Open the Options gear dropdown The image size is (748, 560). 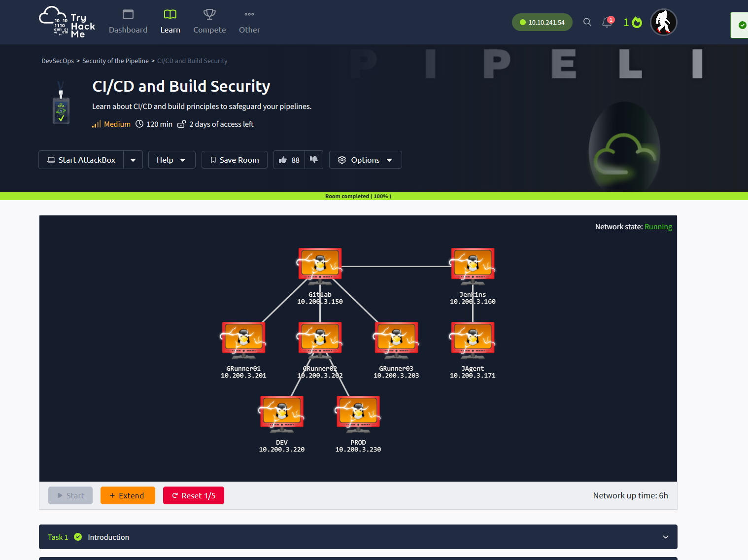click(x=365, y=160)
